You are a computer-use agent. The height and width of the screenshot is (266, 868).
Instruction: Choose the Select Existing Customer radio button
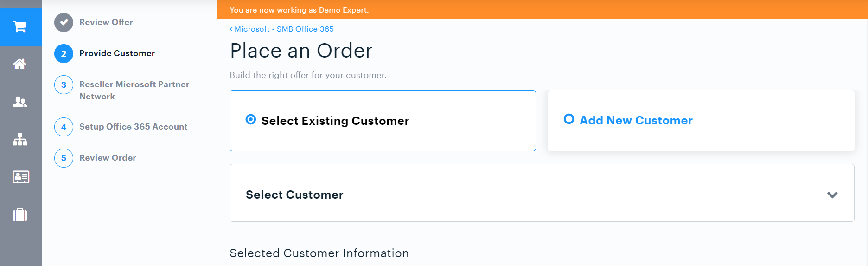click(250, 120)
